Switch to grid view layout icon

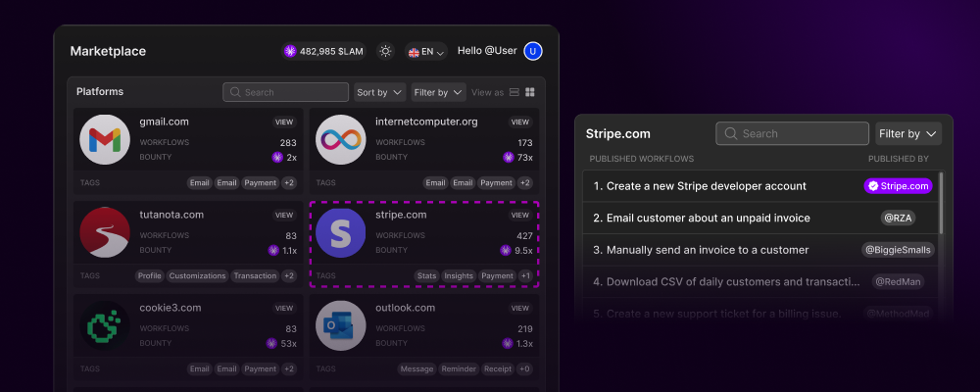530,92
